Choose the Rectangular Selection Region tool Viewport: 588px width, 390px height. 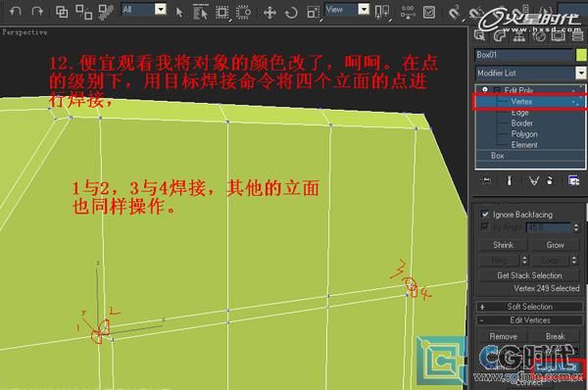pyautogui.click(x=222, y=13)
